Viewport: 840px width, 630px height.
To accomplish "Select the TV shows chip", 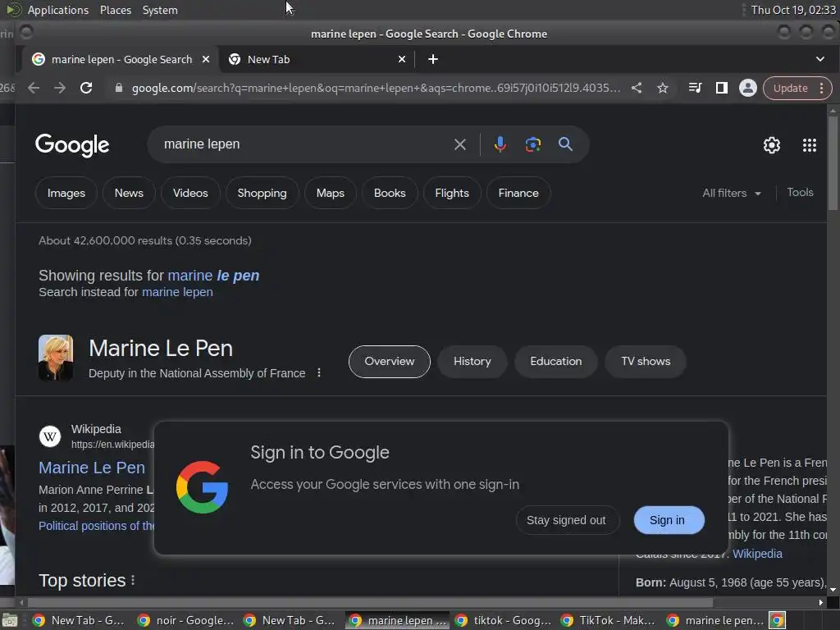I will point(646,362).
